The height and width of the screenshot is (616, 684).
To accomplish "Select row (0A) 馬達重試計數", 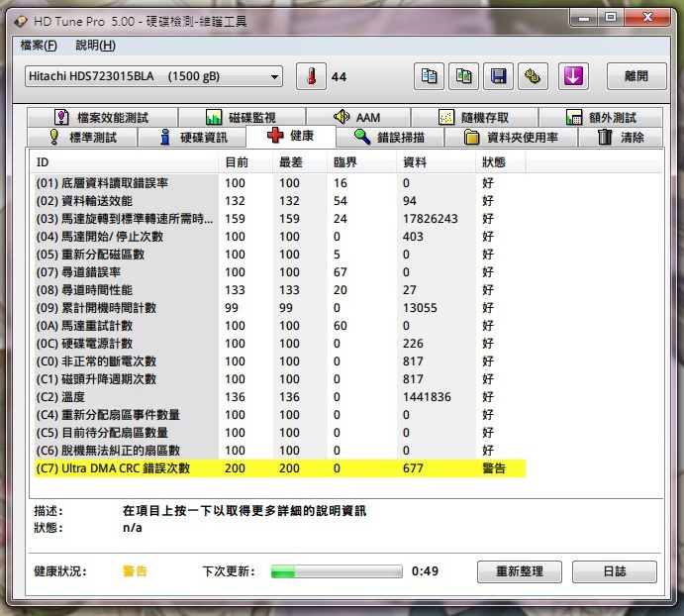I will (279, 326).
